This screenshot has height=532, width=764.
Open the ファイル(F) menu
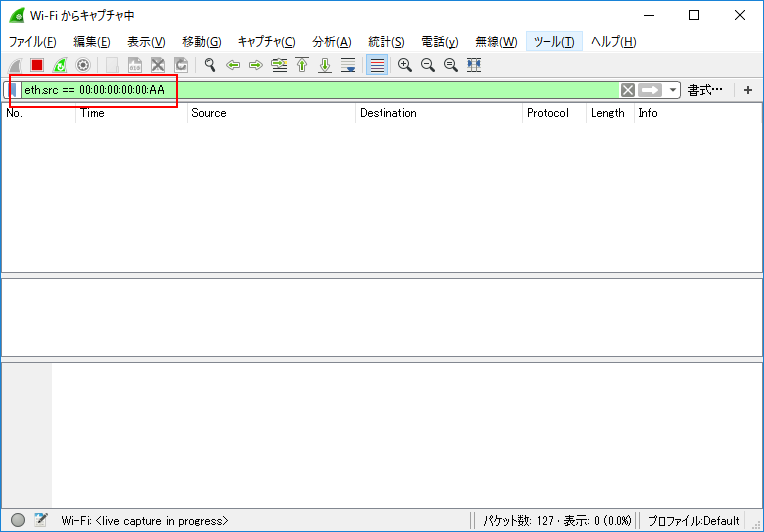tap(32, 42)
